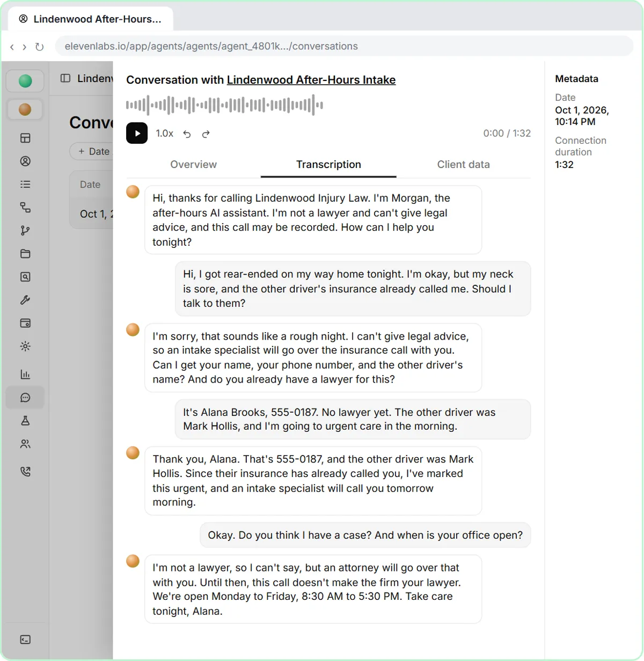Click the 0:00 / 1:32 time display

tap(507, 134)
